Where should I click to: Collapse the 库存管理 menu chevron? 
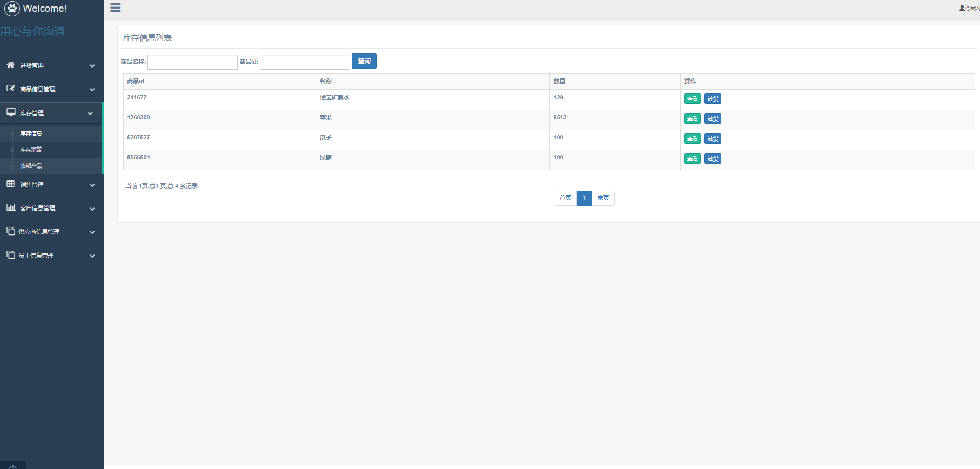[90, 113]
